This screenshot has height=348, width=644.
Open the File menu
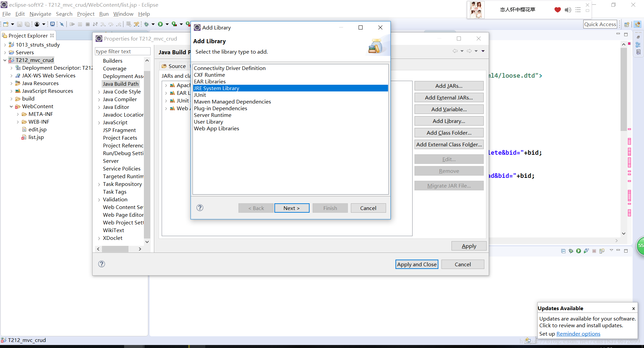pos(6,14)
